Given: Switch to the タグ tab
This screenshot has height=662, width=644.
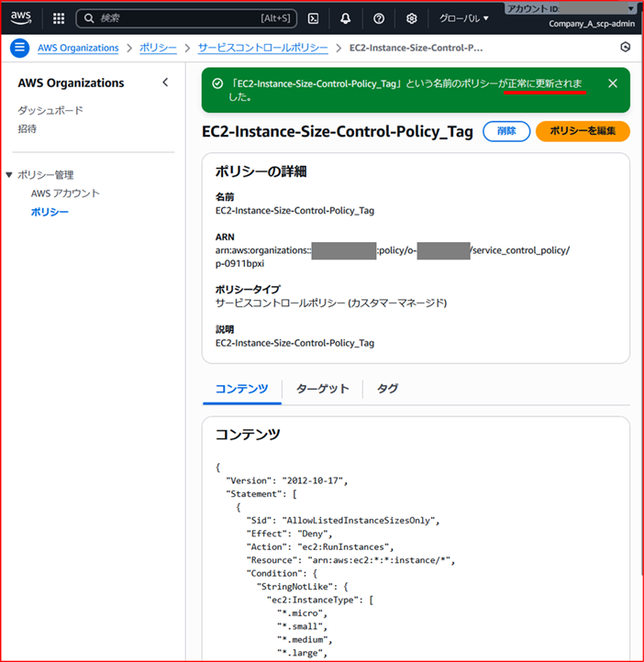Looking at the screenshot, I should (x=387, y=389).
